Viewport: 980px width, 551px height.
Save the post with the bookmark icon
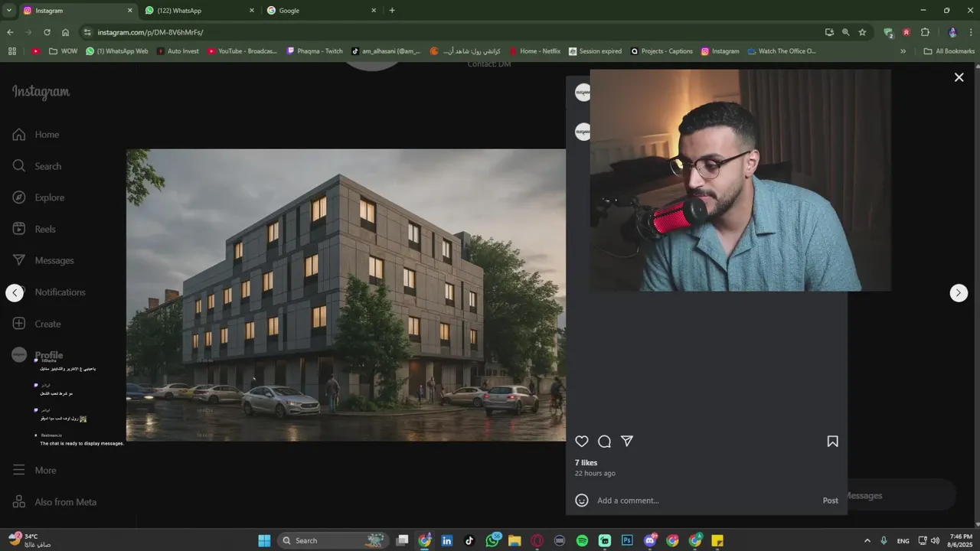[832, 442]
